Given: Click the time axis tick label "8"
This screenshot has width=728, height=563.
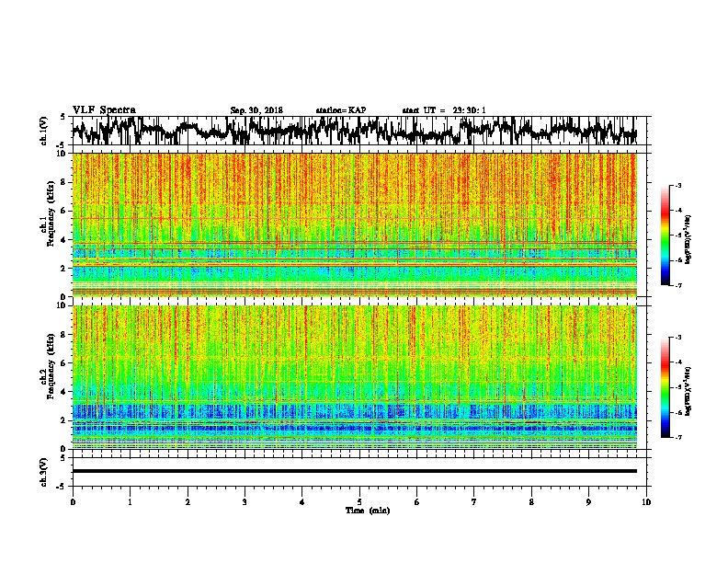Looking at the screenshot, I should coord(531,502).
